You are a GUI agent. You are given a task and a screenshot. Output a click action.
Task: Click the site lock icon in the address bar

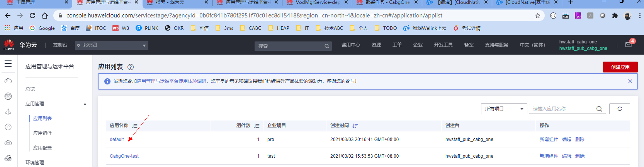coord(60,15)
